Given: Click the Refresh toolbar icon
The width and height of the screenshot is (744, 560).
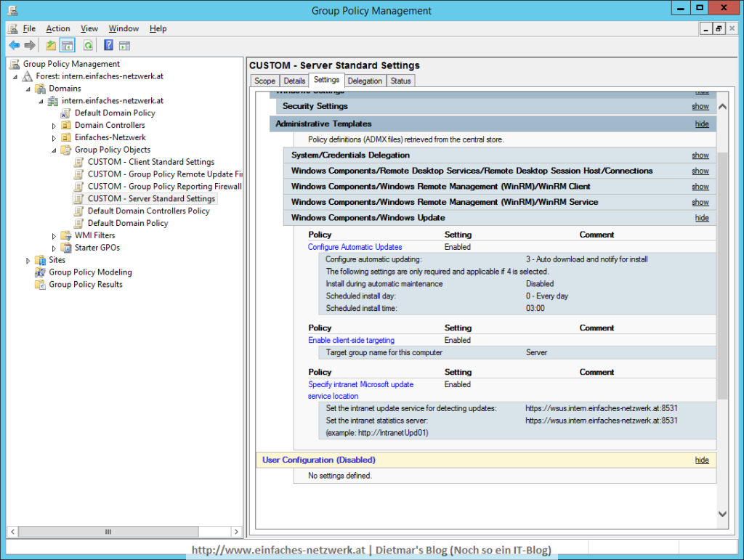Looking at the screenshot, I should 86,45.
